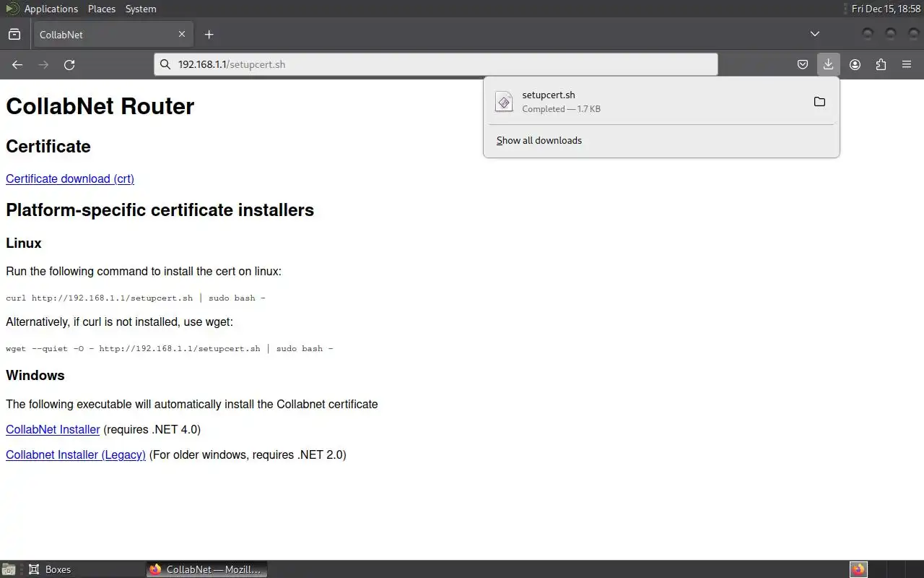This screenshot has height=578, width=924.
Task: Expand the list all tabs chevron
Action: 815,34
